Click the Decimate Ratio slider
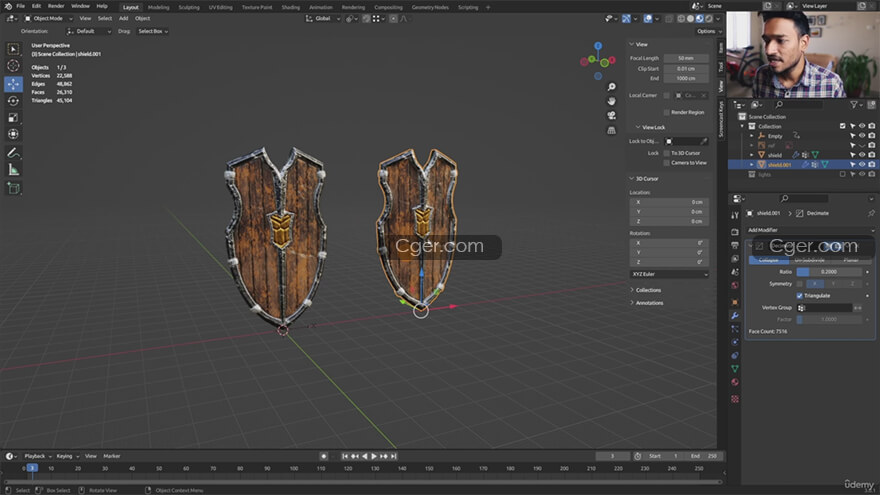The height and width of the screenshot is (495, 880). tap(829, 271)
